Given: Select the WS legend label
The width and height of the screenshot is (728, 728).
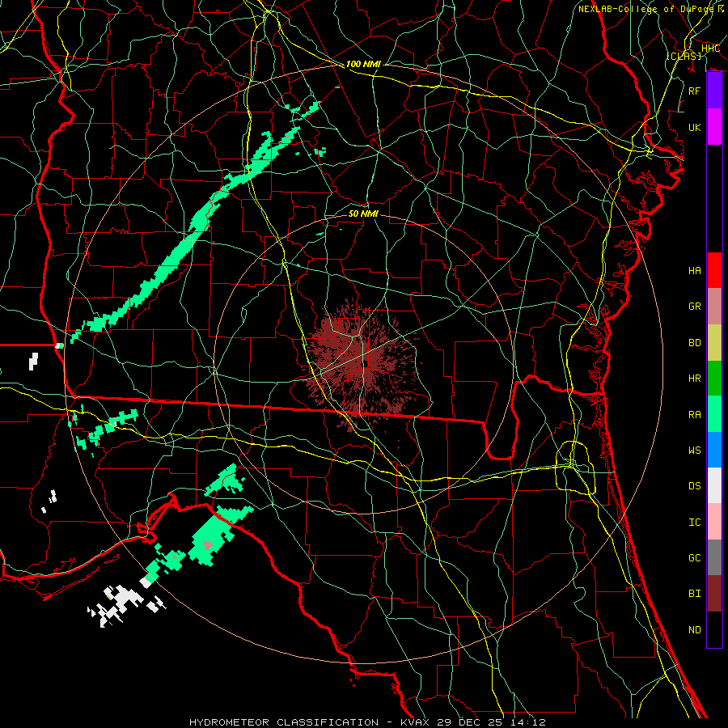Looking at the screenshot, I should pyautogui.click(x=694, y=450).
